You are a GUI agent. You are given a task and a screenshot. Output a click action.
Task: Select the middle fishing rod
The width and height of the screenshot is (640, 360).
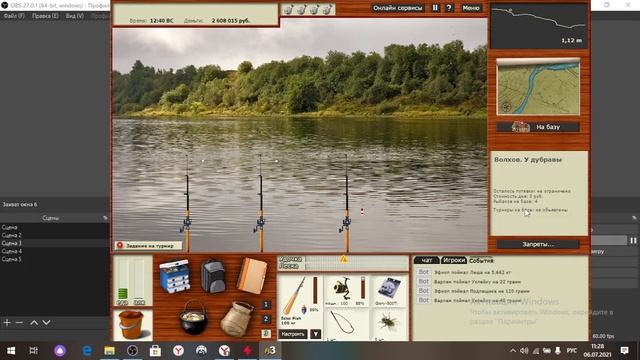pyautogui.click(x=260, y=202)
